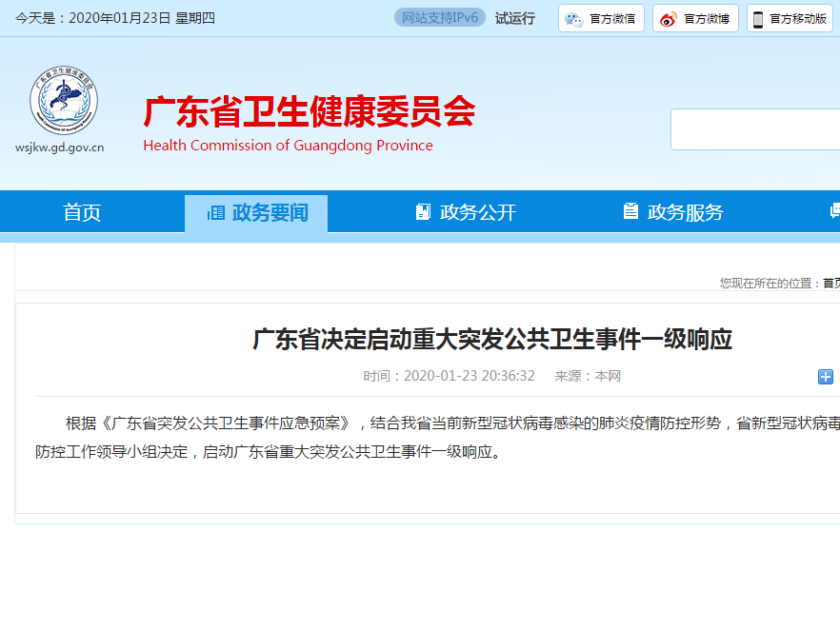Click the document icon beside 政务公开
The height and width of the screenshot is (630, 840).
click(x=423, y=212)
